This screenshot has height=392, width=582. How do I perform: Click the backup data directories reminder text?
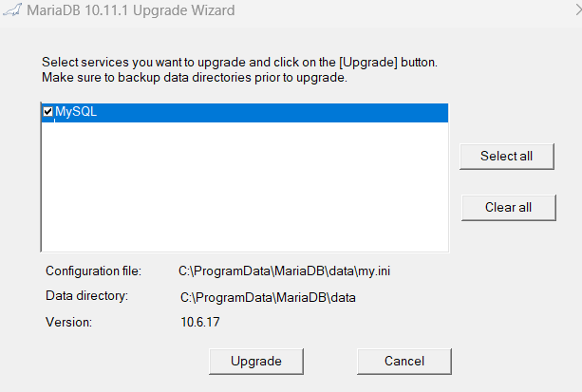pyautogui.click(x=196, y=77)
